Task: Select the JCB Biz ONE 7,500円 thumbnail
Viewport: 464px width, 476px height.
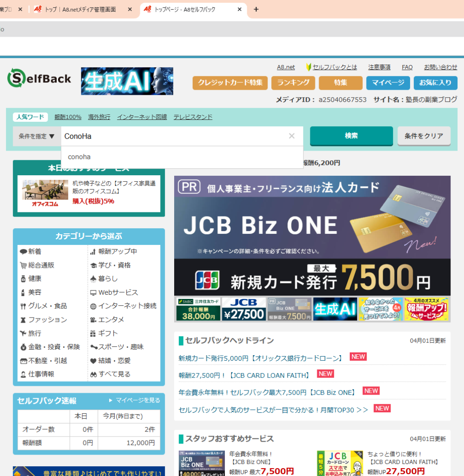Action: (290, 309)
